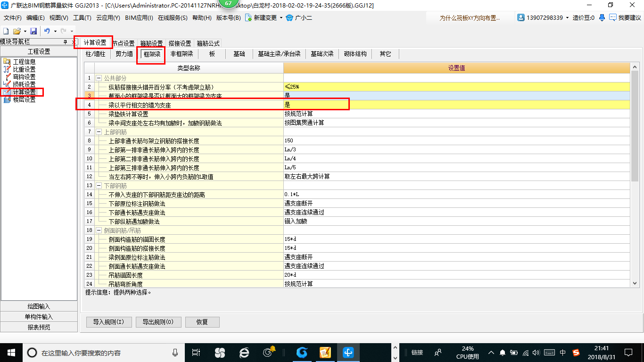This screenshot has height=362, width=644.
Task: Click the 新建变更 toolbar item
Action: 261,18
